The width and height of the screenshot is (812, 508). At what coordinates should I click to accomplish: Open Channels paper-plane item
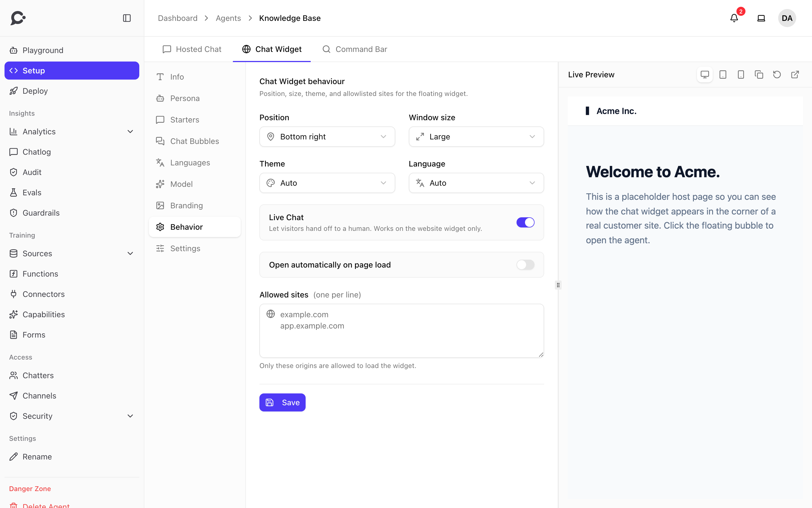click(x=72, y=396)
